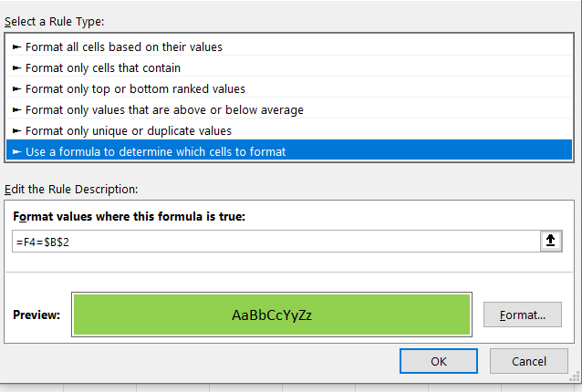Click the arrow bullet beside 'Use a formula to determine'
The image size is (582, 392).
coord(16,151)
